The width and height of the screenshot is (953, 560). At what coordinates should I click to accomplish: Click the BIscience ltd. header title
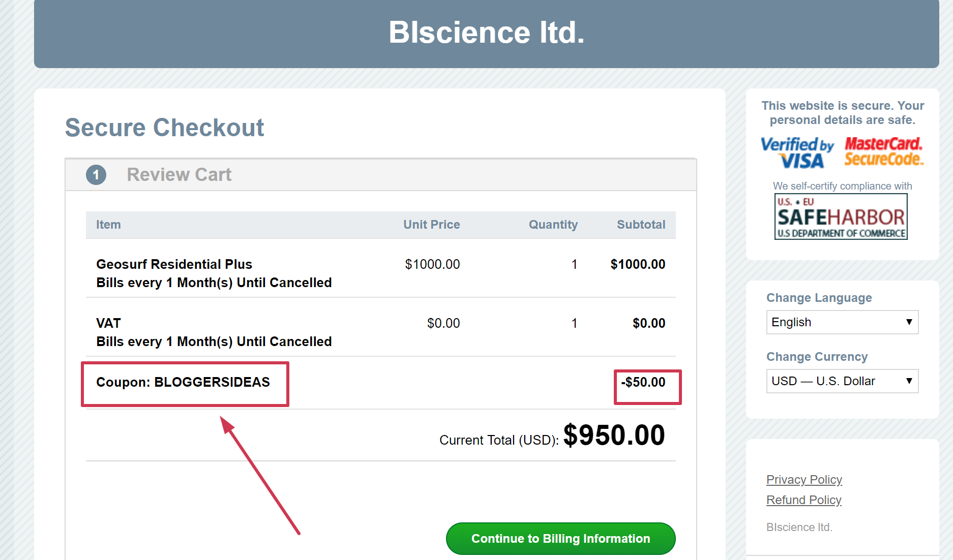pos(486,33)
